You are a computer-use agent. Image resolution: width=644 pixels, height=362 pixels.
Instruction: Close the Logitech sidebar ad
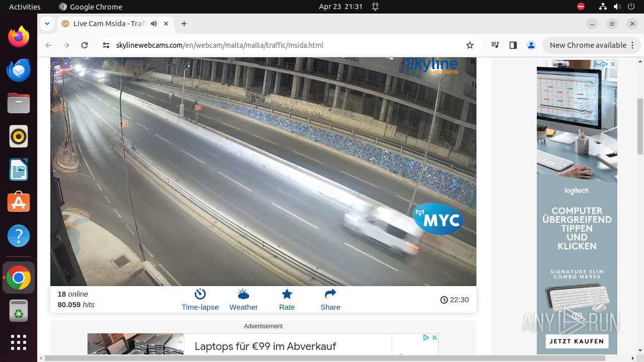click(613, 64)
